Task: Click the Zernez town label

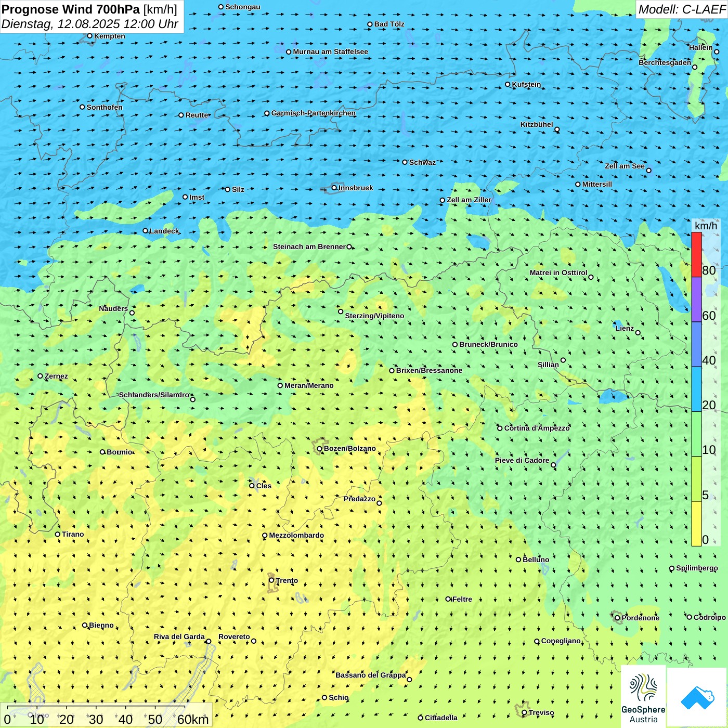Action: pyautogui.click(x=56, y=376)
